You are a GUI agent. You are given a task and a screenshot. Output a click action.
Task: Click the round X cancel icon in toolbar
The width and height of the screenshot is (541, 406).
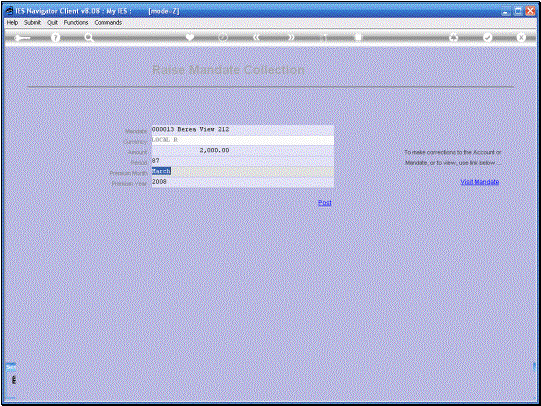[521, 37]
